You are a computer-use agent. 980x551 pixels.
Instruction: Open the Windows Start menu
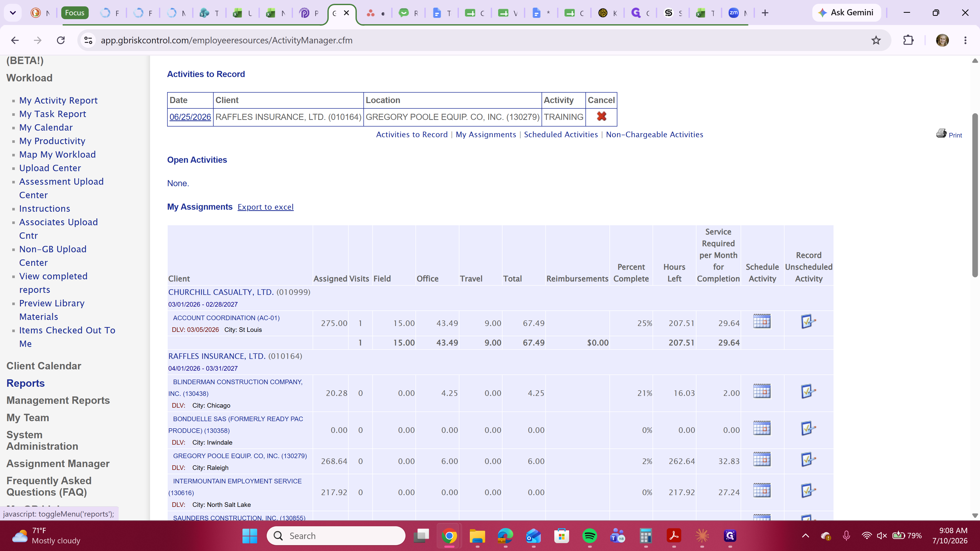250,536
